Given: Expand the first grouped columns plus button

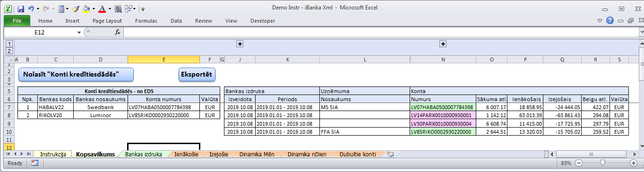Looking at the screenshot, I should click(x=240, y=44).
